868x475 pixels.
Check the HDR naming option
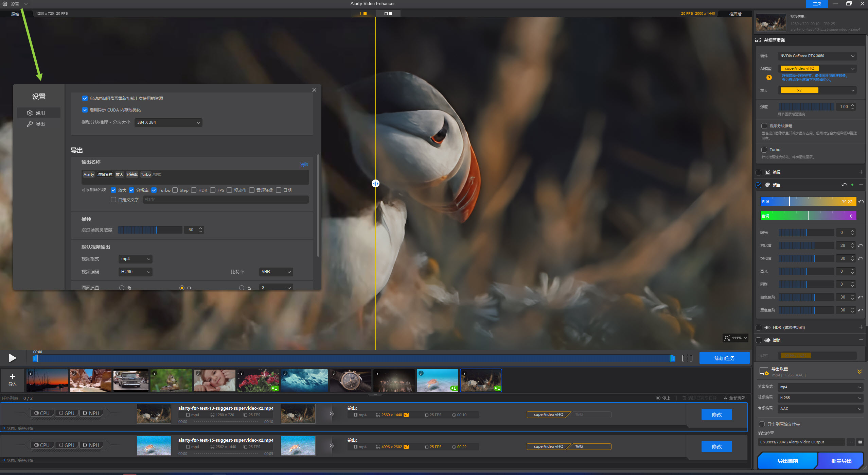pos(194,190)
